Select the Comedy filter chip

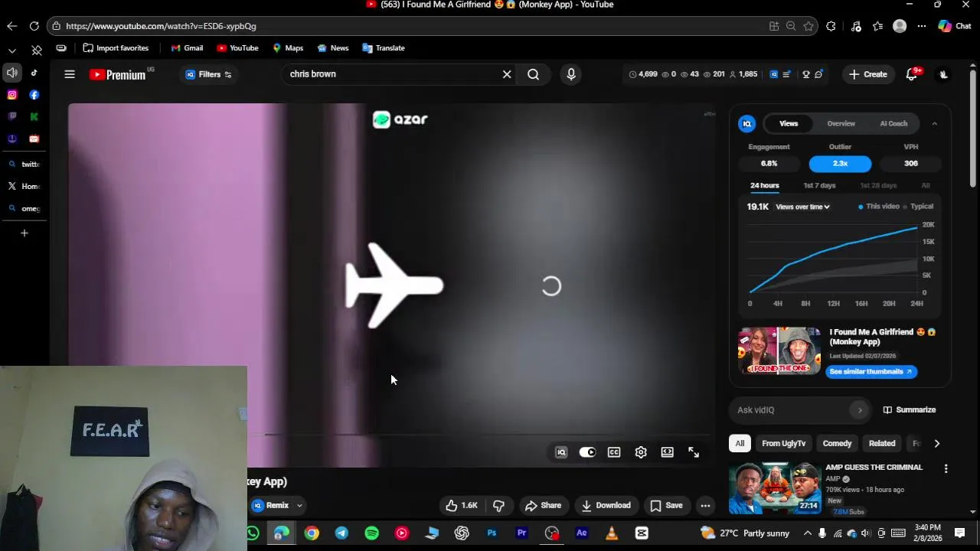837,443
